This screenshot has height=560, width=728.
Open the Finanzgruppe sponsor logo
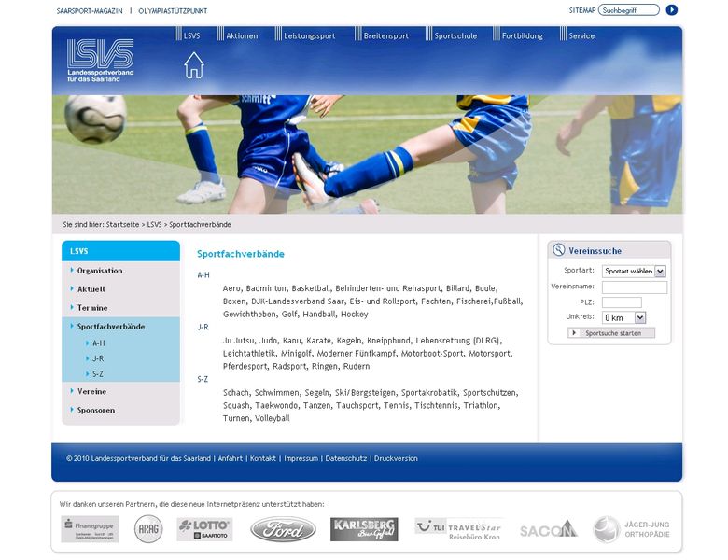click(x=90, y=529)
